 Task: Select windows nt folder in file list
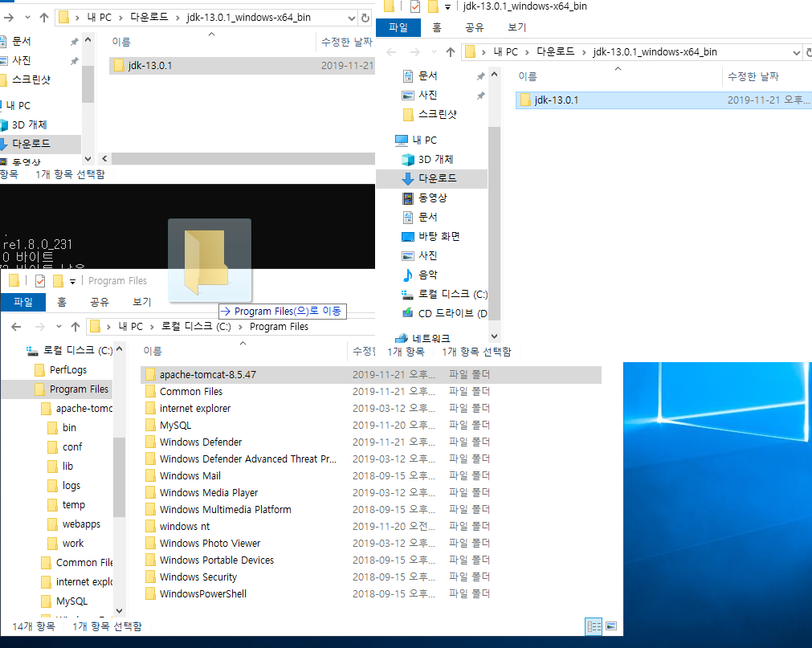[x=371, y=527]
